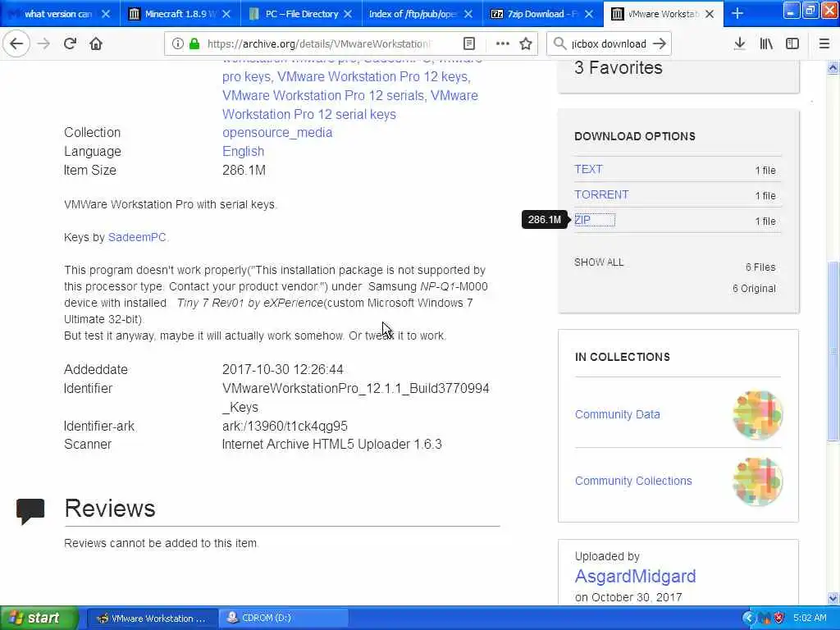Open the English language link
840x630 pixels.
(243, 151)
